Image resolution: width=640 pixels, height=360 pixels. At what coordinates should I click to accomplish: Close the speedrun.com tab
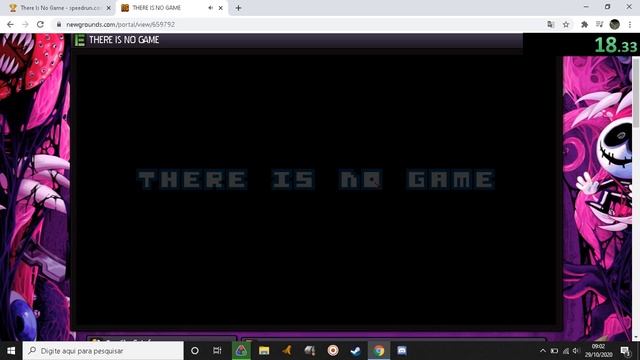[109, 8]
